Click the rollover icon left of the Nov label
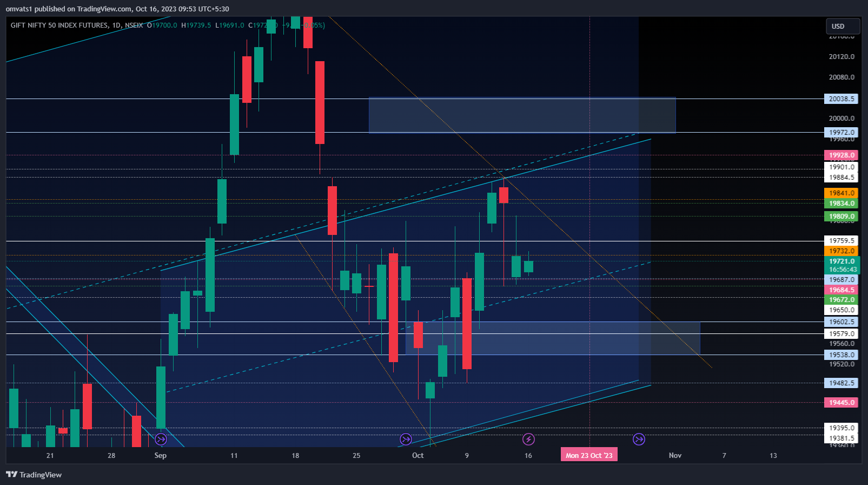This screenshot has width=868, height=485. pyautogui.click(x=639, y=439)
